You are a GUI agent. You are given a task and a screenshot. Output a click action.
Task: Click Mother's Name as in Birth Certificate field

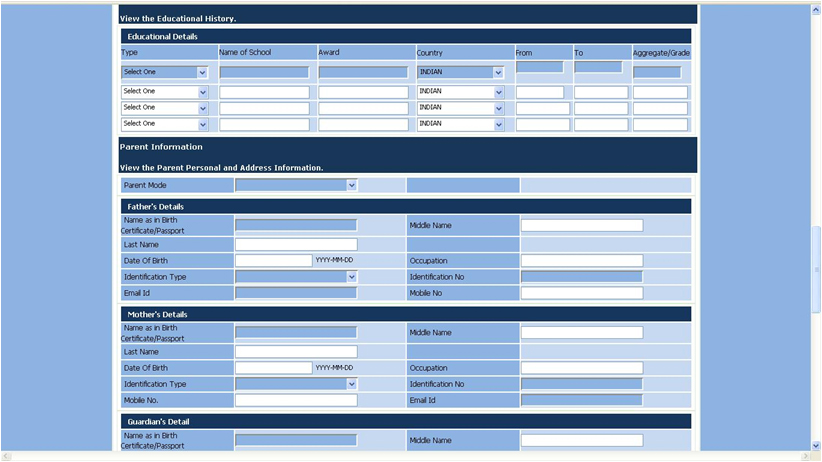point(296,332)
